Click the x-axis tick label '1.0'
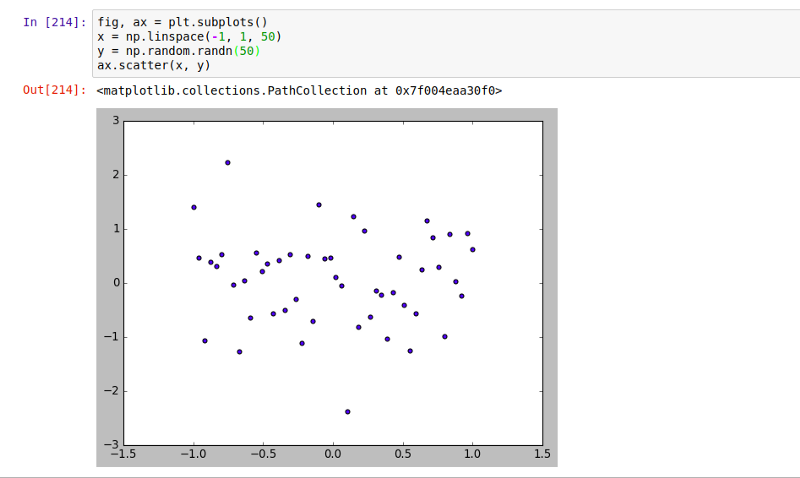Screen dimensions: 800x478 coord(472,454)
